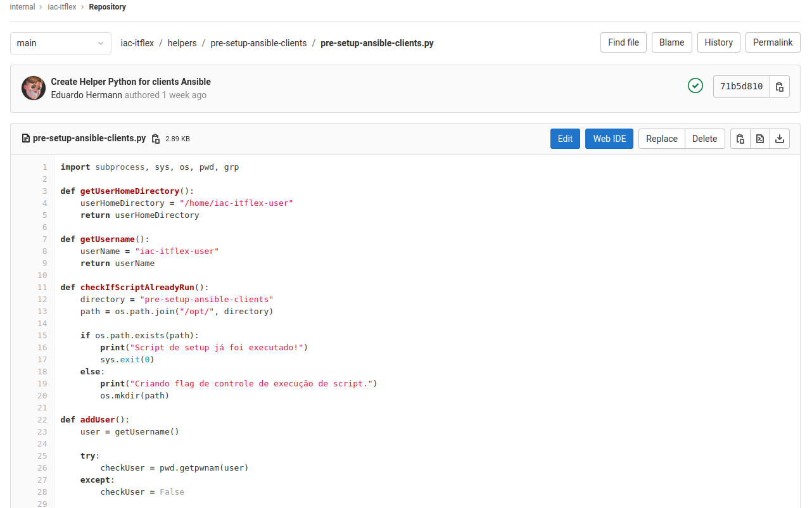812x508 pixels.
Task: Open helpers folder in the file path
Action: point(182,43)
